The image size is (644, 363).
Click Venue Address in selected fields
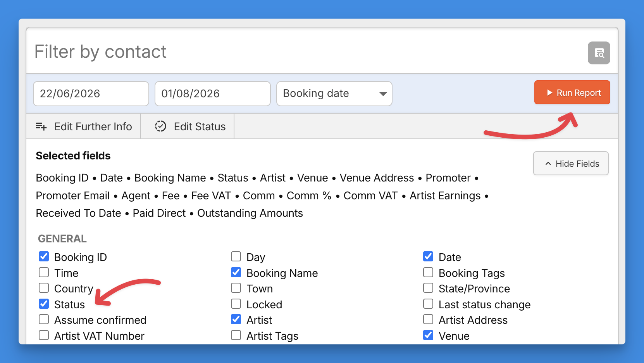[x=377, y=178]
